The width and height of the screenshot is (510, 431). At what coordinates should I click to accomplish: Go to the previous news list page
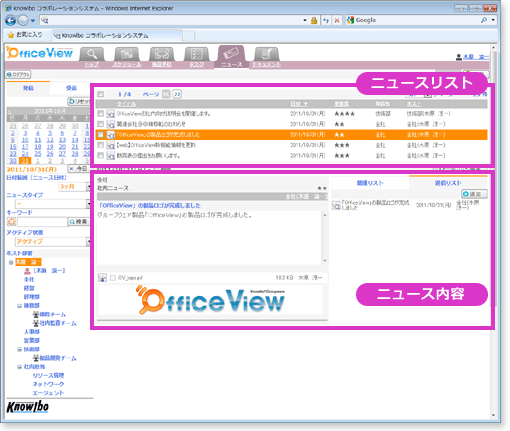click(166, 94)
